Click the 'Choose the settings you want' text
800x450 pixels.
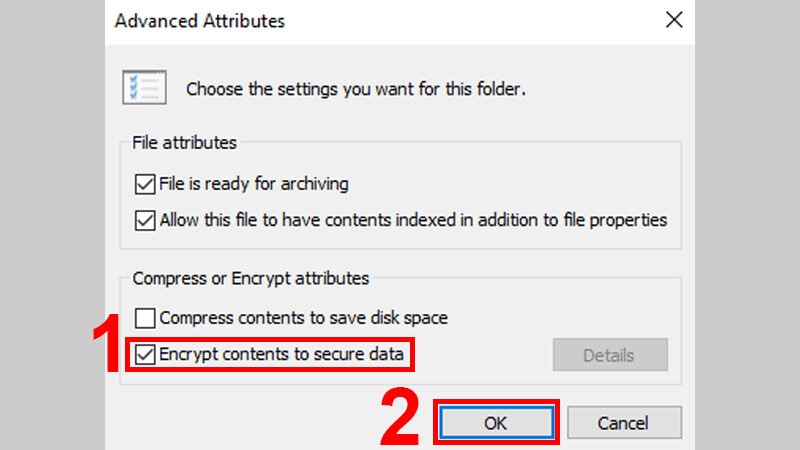tap(355, 89)
